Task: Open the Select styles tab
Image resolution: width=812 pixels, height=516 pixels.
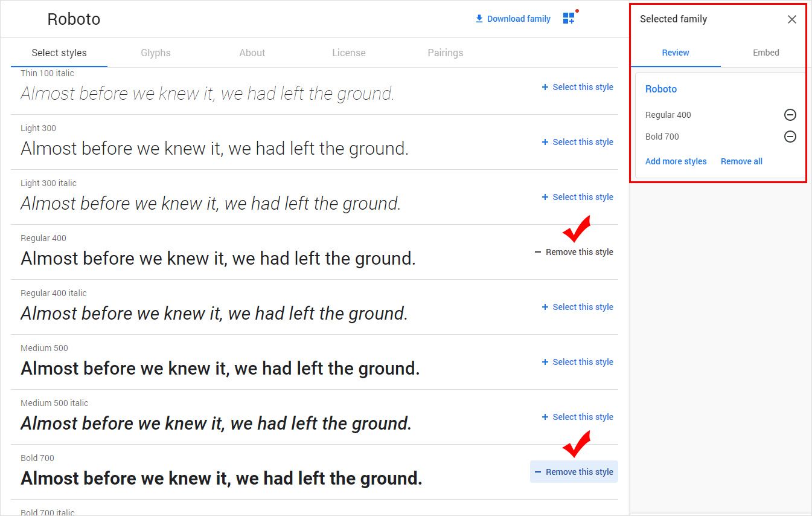Action: (x=59, y=53)
